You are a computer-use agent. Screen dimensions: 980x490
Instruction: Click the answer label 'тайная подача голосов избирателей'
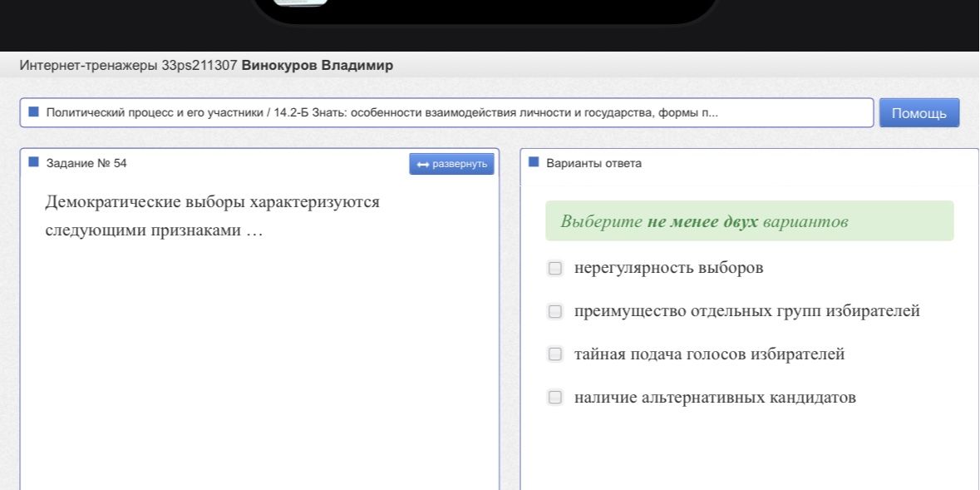coord(709,354)
